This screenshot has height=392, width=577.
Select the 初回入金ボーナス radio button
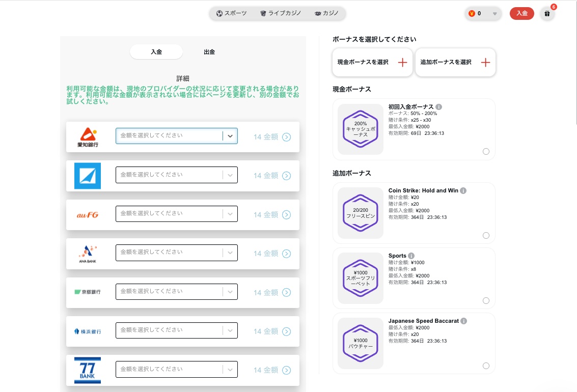pyautogui.click(x=486, y=152)
